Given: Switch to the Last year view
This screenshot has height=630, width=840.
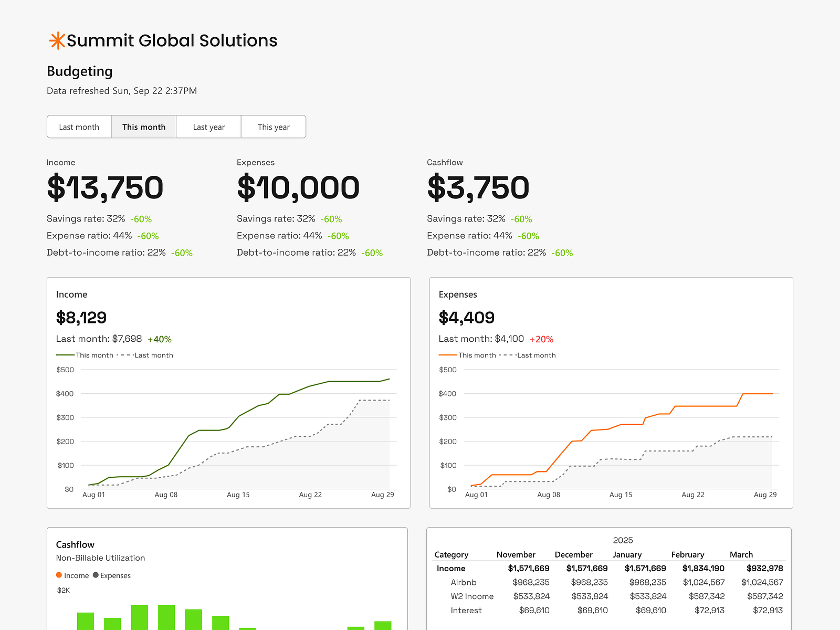Looking at the screenshot, I should tap(208, 127).
